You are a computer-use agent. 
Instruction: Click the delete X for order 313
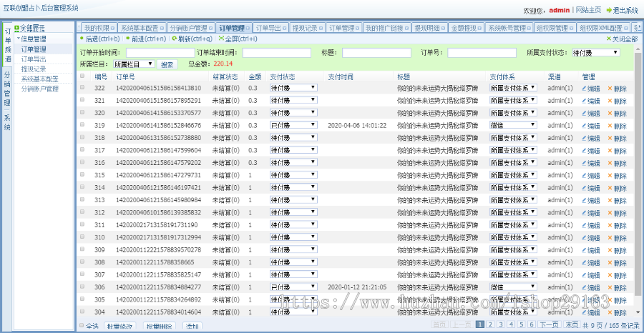(x=610, y=200)
